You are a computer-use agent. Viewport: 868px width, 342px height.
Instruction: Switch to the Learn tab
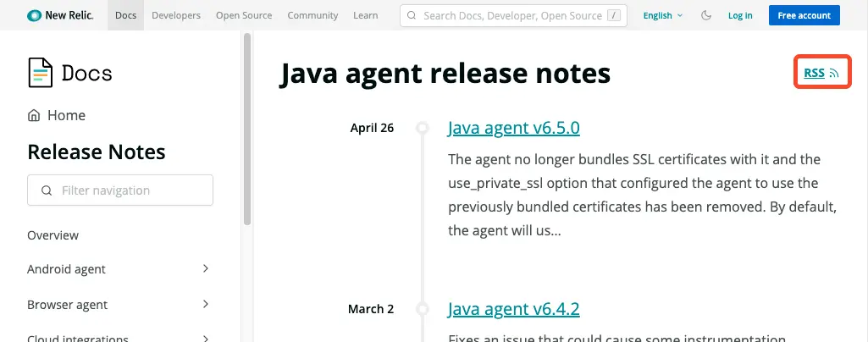[365, 15]
